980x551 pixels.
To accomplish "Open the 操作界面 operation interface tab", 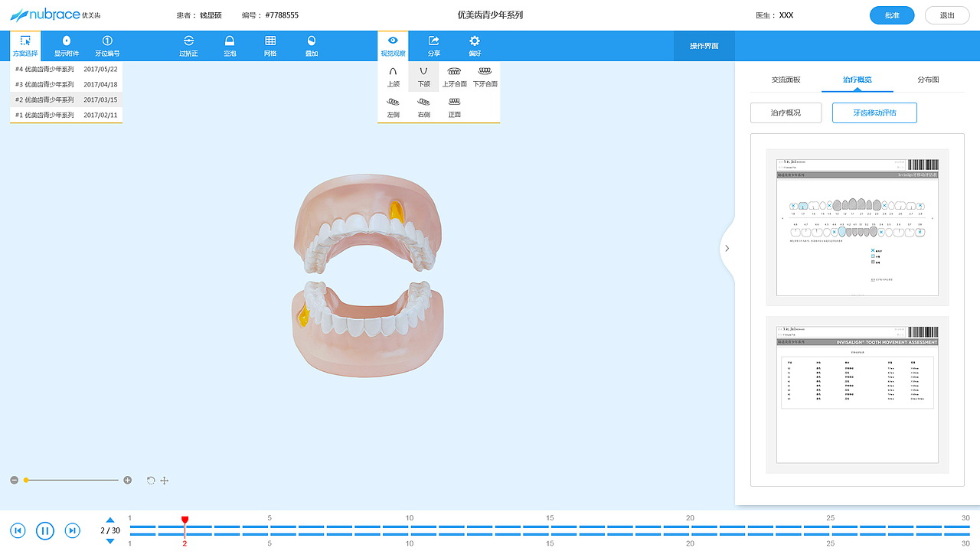I will coord(704,46).
